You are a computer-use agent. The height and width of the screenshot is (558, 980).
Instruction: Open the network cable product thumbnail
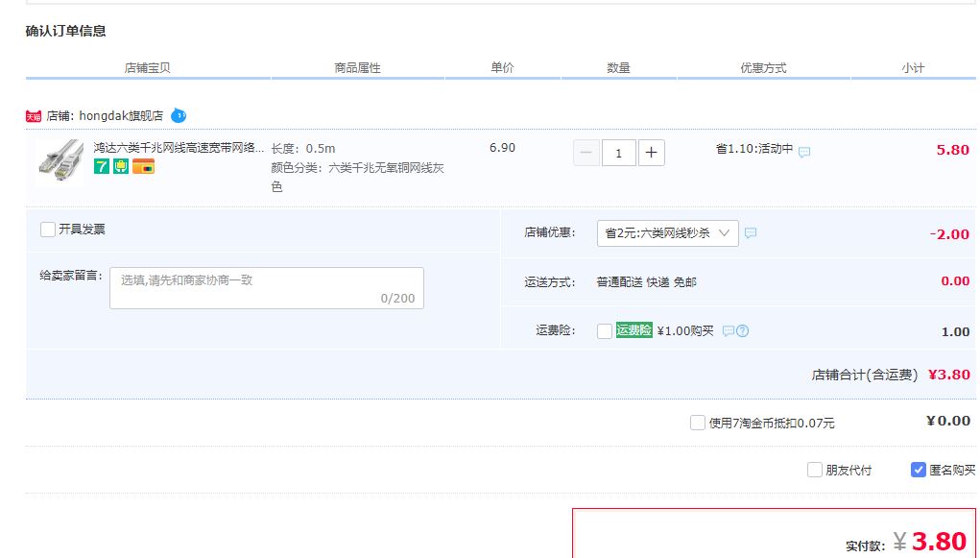click(x=60, y=162)
